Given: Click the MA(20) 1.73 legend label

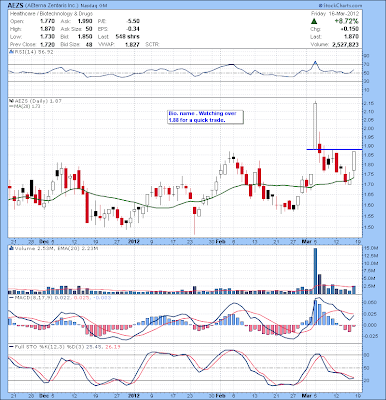Looking at the screenshot, I should 27,106.
